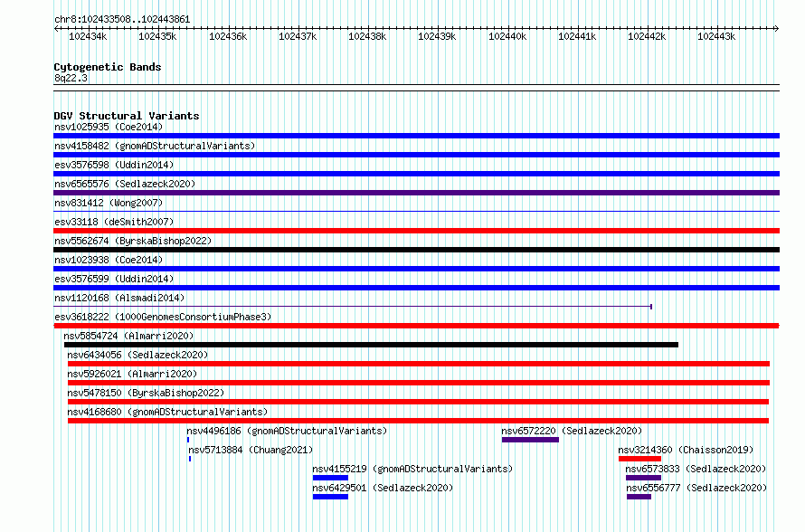The width and height of the screenshot is (805, 532).
Task: Click the nsv831412 (Wong2007) label
Action: (x=109, y=203)
